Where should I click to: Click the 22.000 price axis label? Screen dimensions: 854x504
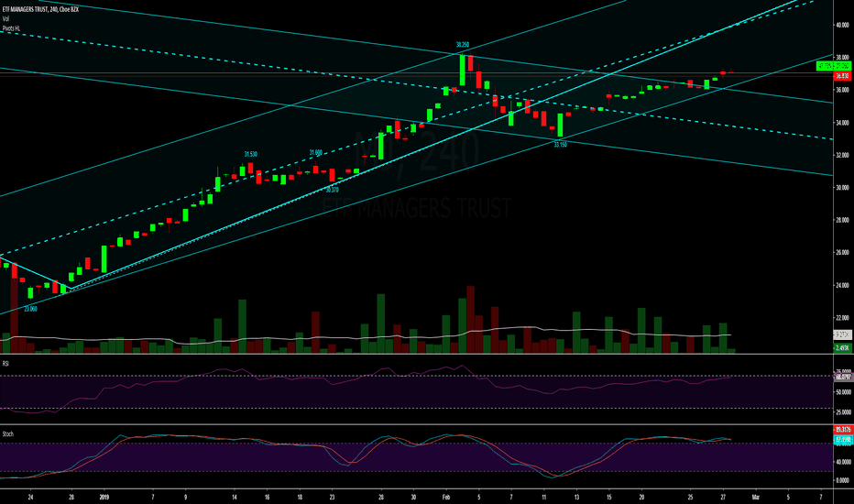[842, 318]
